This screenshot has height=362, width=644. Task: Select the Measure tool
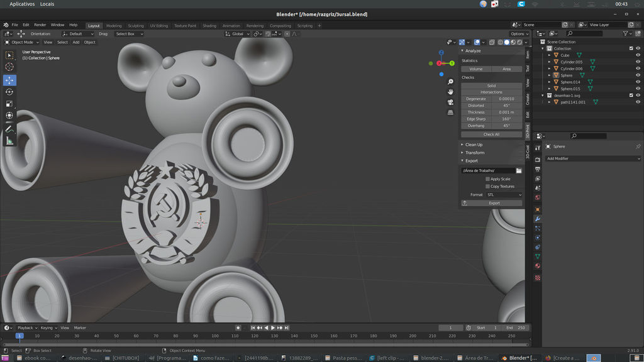point(9,141)
